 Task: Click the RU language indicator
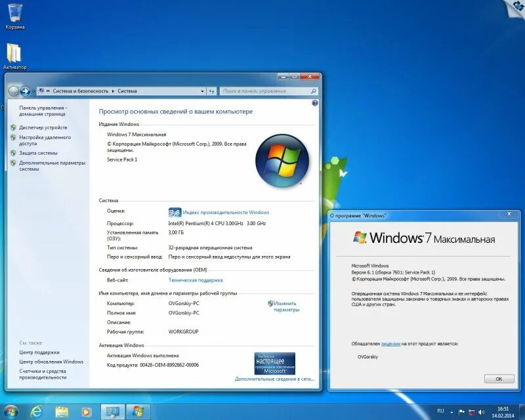pos(440,411)
